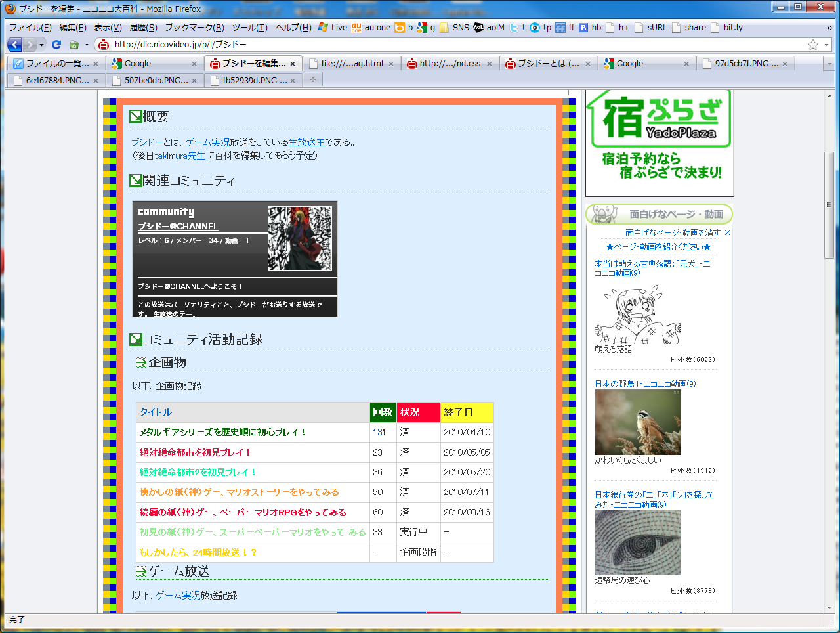Open the bit.ly bookmark
The height and width of the screenshot is (633, 840).
(726, 28)
